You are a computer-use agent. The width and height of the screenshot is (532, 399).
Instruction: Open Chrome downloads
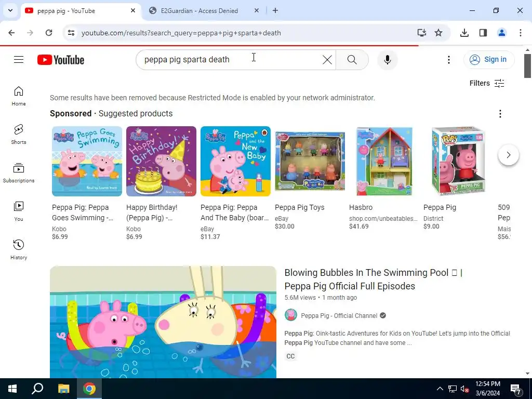(x=464, y=33)
